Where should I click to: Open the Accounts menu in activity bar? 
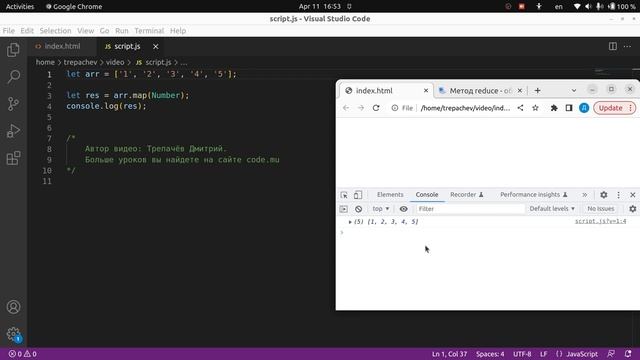13,307
